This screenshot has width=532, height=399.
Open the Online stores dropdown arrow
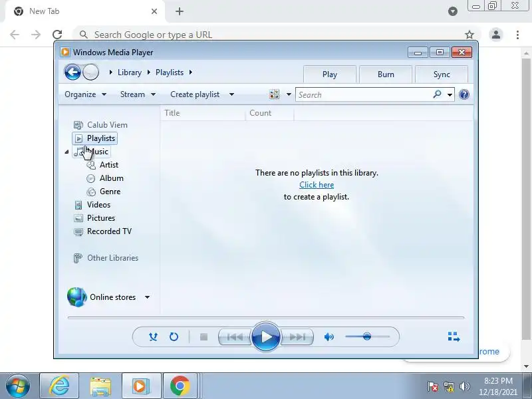[147, 297]
